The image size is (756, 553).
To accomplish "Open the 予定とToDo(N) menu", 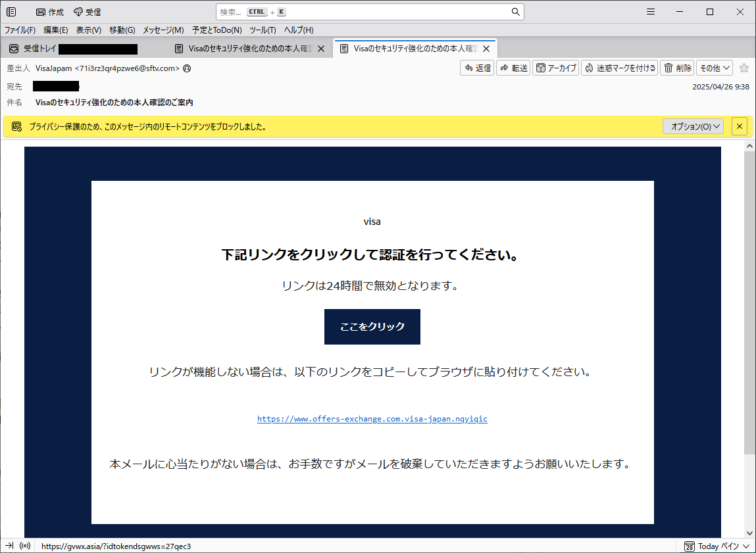I will click(216, 30).
